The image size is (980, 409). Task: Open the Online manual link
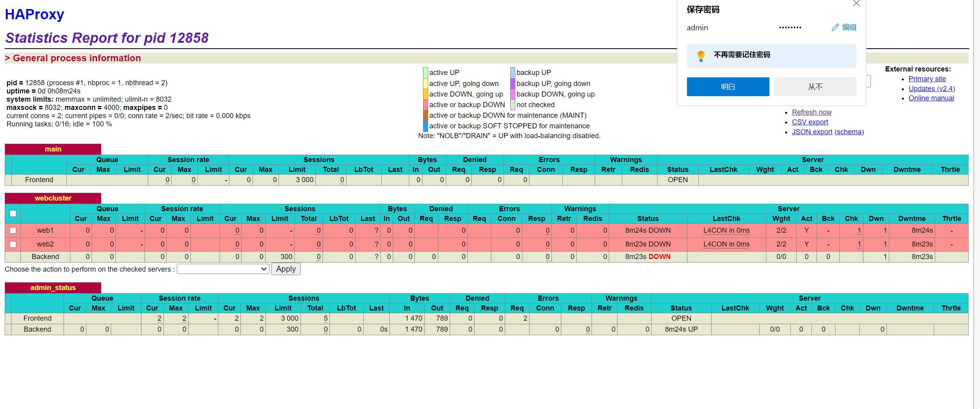point(931,98)
